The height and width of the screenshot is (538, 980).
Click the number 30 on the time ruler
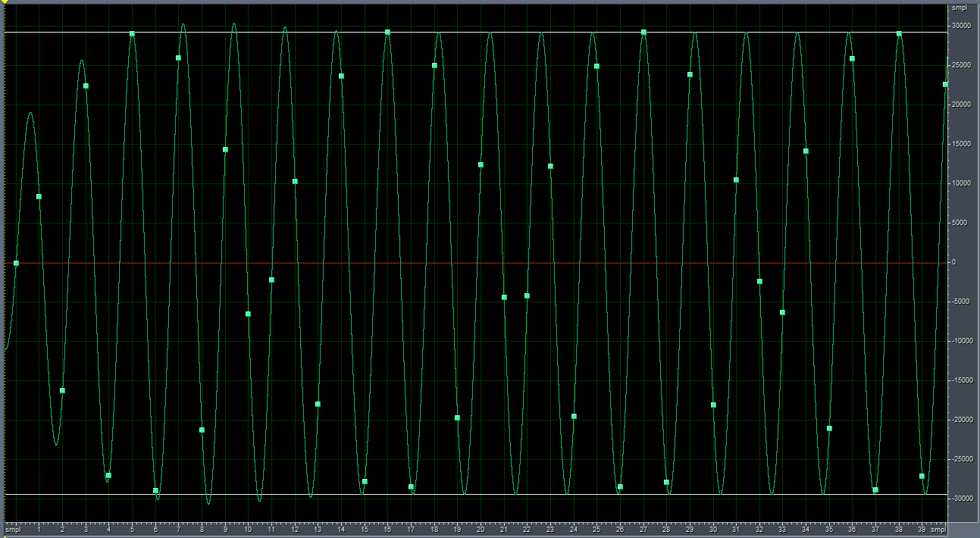713,529
